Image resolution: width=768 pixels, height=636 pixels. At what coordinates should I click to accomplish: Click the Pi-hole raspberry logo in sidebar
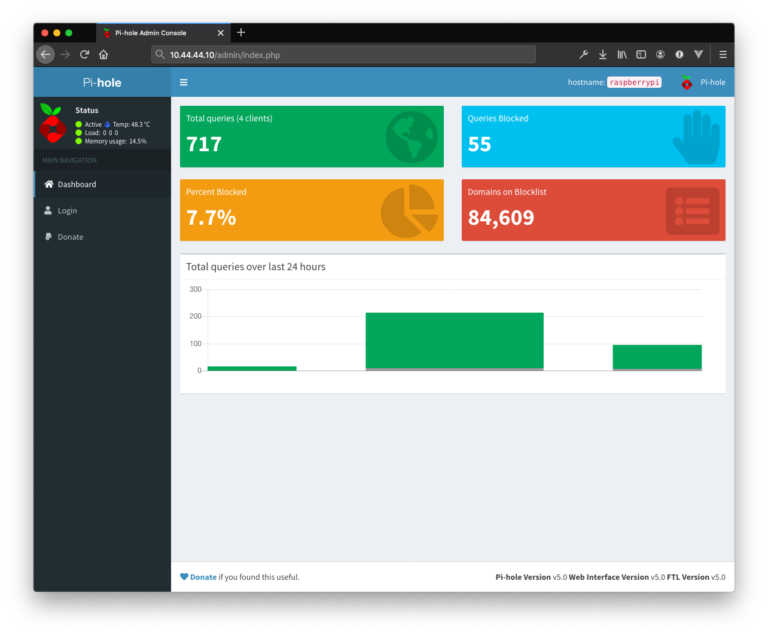[x=52, y=124]
